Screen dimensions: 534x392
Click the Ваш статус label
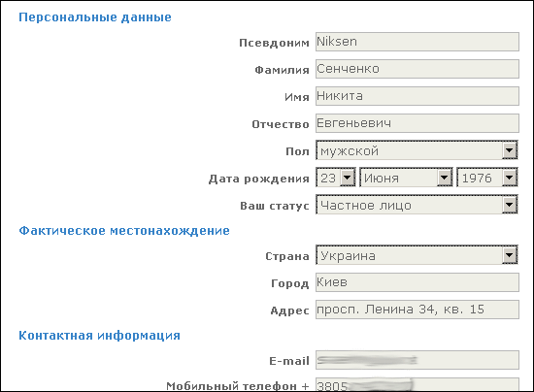pos(275,206)
